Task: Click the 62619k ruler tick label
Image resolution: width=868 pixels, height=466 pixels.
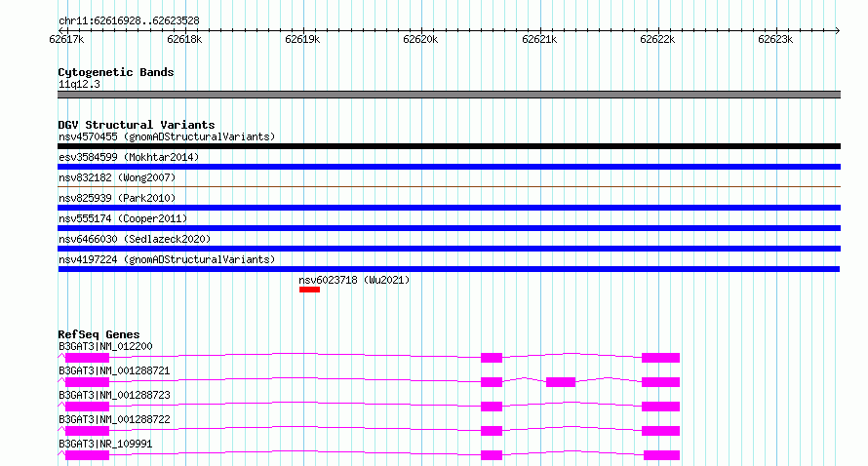Action: [302, 39]
